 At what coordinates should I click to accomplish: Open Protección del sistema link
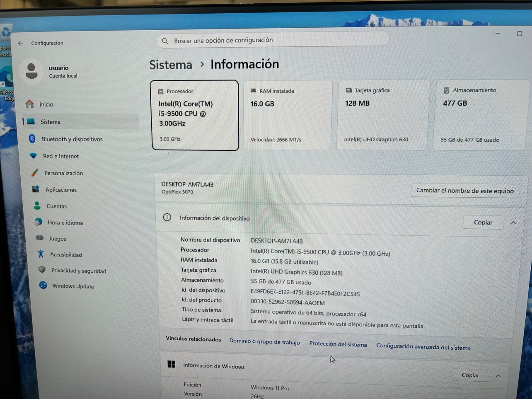(x=338, y=344)
